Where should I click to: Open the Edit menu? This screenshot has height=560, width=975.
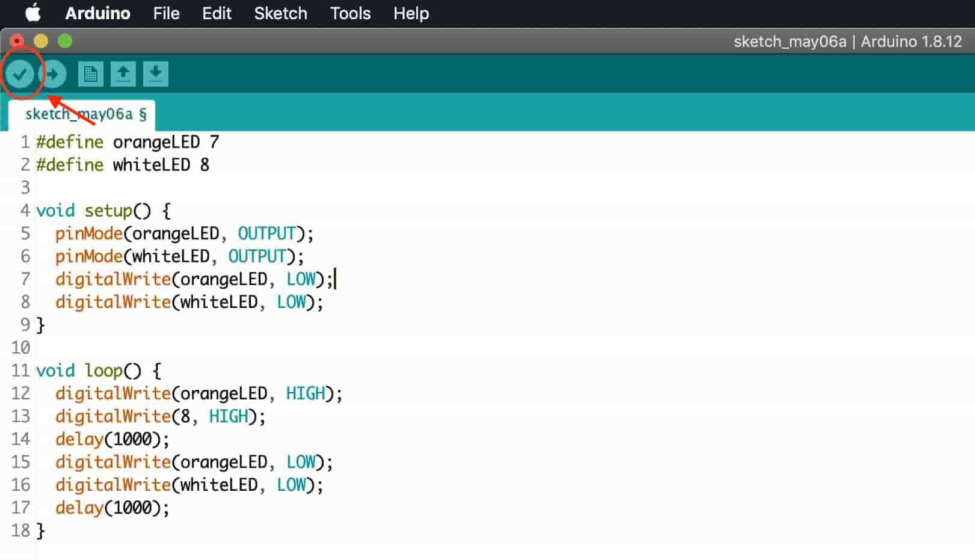(x=217, y=13)
